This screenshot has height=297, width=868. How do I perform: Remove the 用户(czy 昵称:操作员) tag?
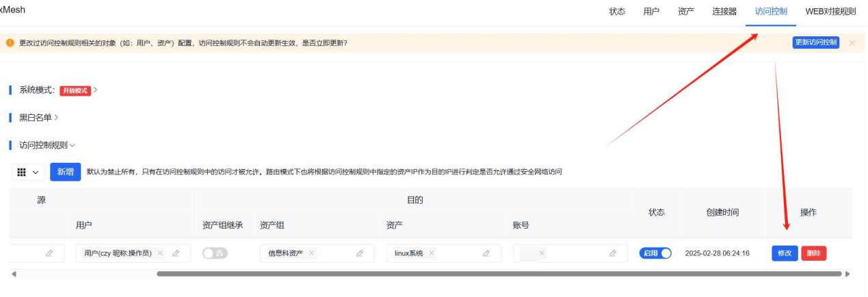point(160,253)
